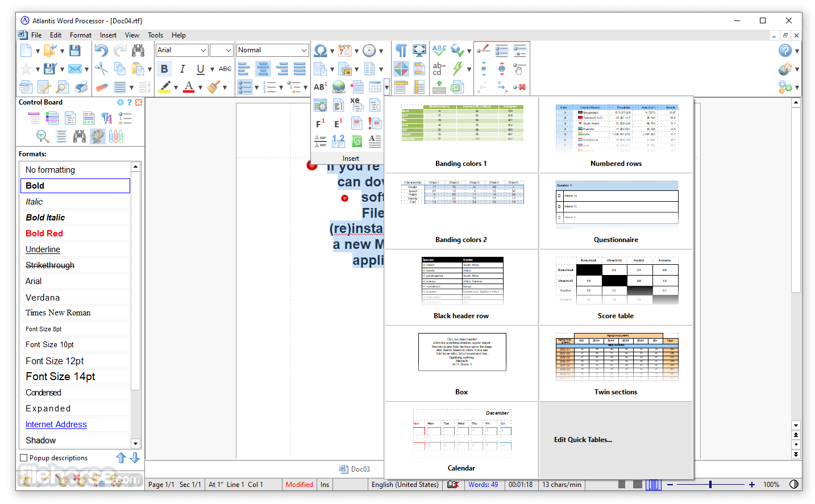Click the globe insert hyperlink icon
The width and height of the screenshot is (815, 504).
[x=339, y=87]
